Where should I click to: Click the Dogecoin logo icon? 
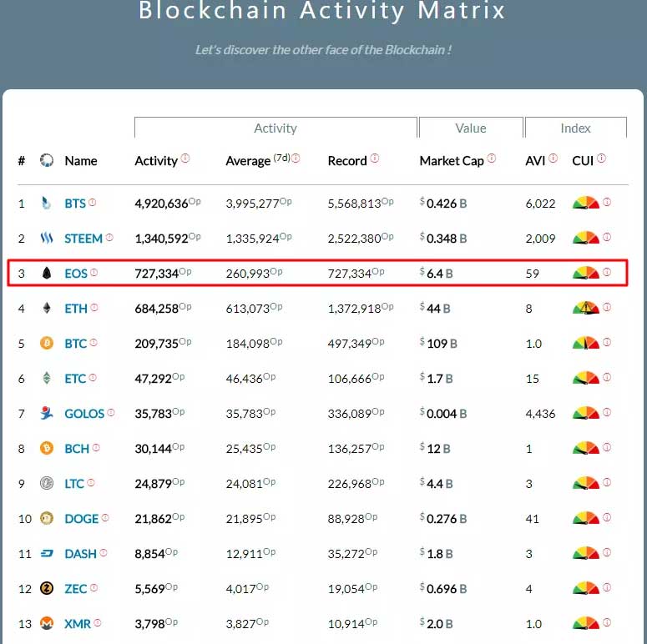click(47, 518)
